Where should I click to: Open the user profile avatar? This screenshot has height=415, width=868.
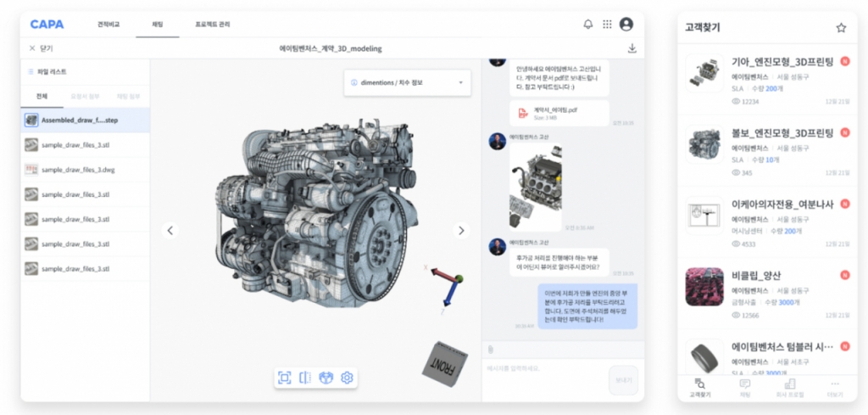point(626,25)
